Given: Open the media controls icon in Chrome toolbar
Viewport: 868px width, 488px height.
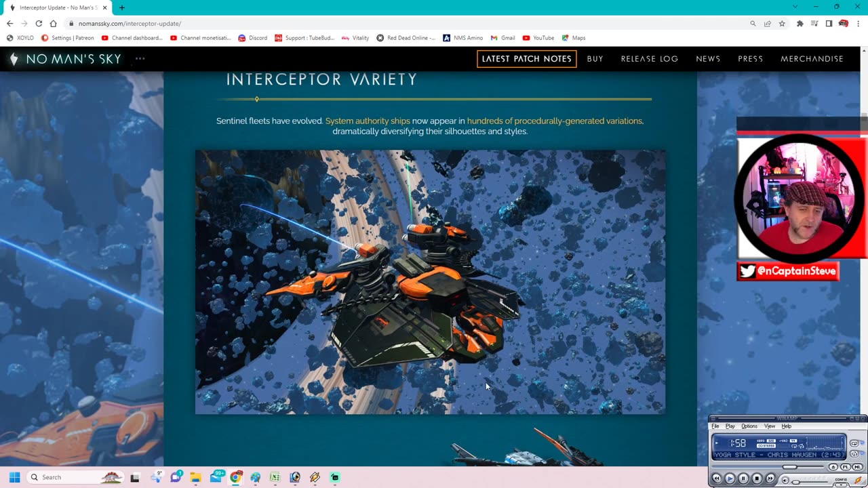Looking at the screenshot, I should tap(814, 24).
